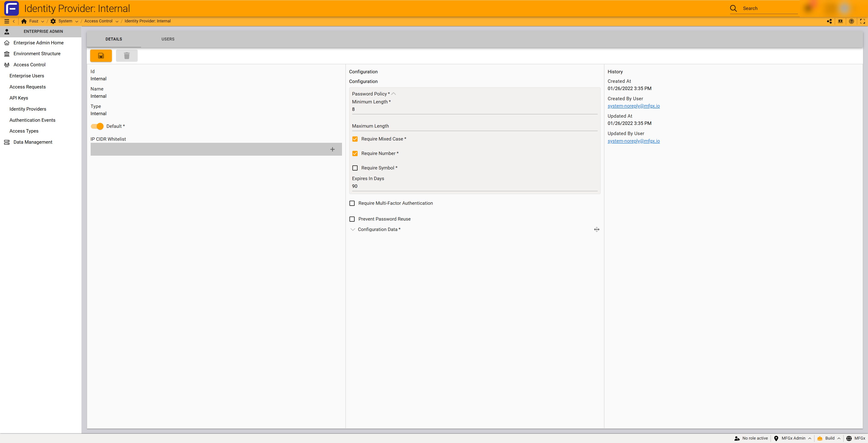Click No role active status text

[x=755, y=438]
